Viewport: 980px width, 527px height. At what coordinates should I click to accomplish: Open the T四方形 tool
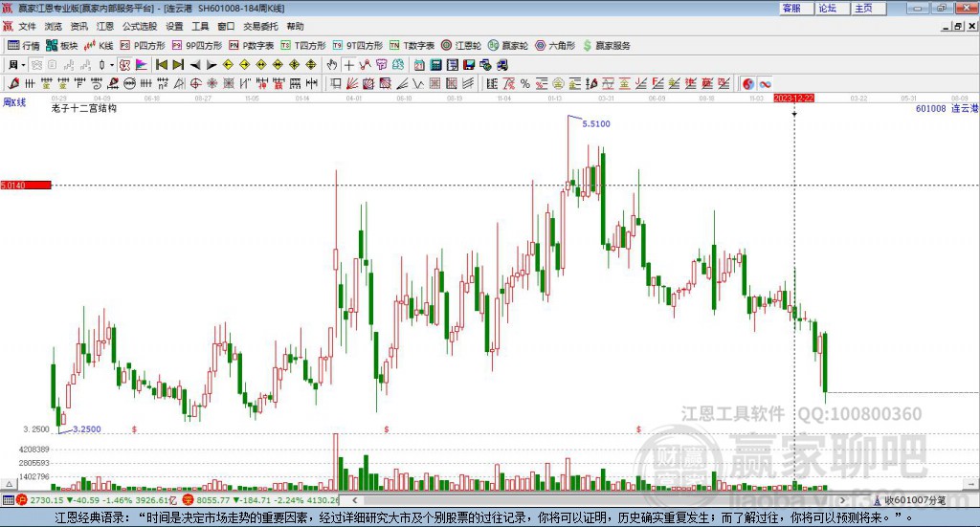coord(303,46)
